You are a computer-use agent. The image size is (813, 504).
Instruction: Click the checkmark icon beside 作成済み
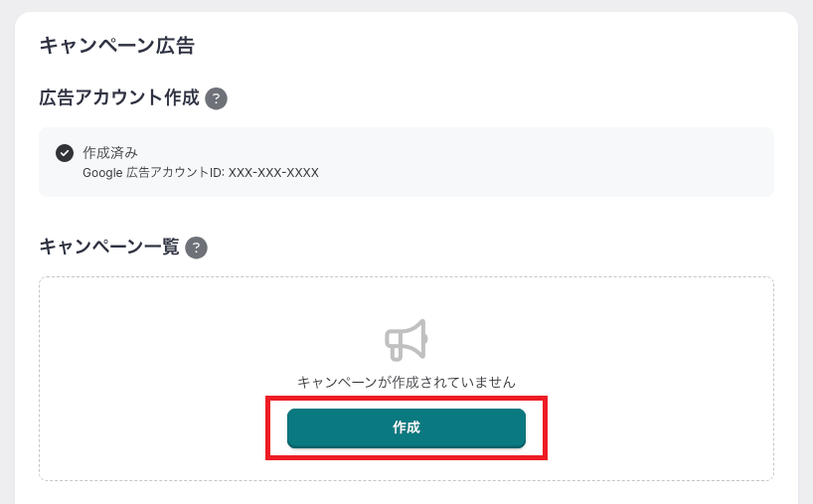coord(65,152)
